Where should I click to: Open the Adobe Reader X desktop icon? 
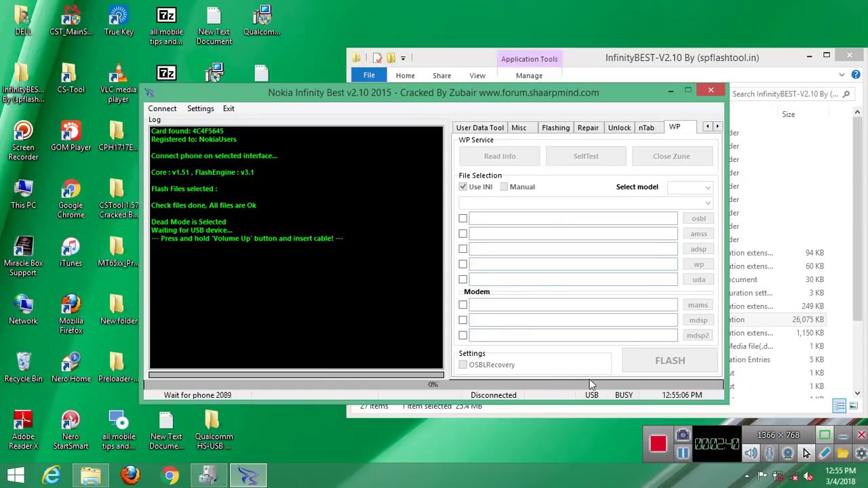[x=23, y=430]
